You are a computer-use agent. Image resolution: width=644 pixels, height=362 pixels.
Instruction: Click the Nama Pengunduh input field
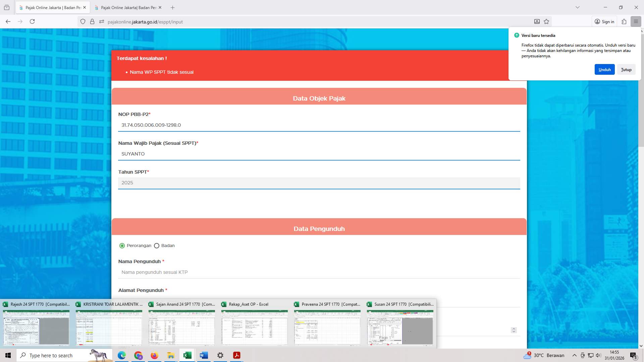pos(319,272)
